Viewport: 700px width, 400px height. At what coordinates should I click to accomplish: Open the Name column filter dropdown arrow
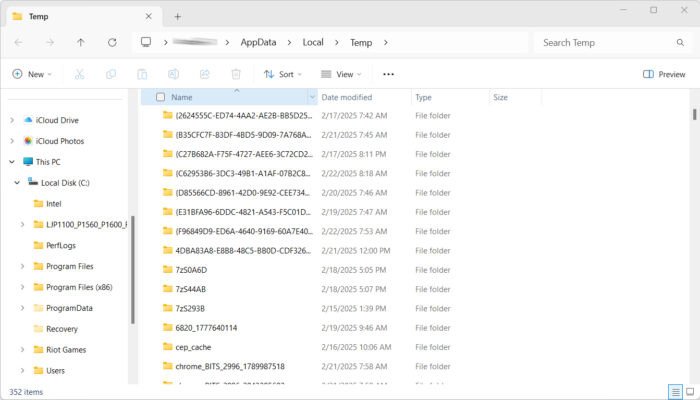click(x=312, y=97)
